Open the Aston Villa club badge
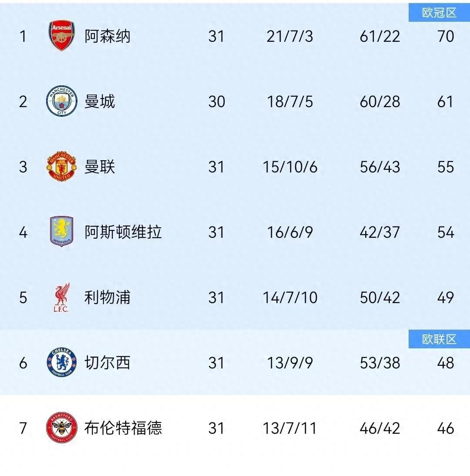 click(x=61, y=232)
